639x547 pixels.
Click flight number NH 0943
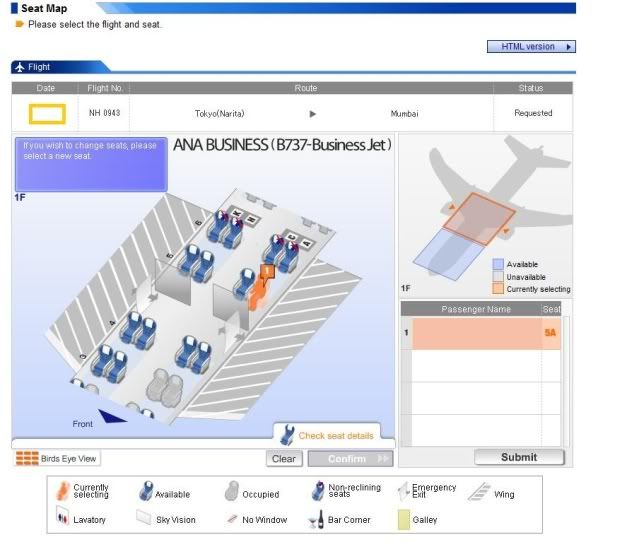tap(105, 113)
